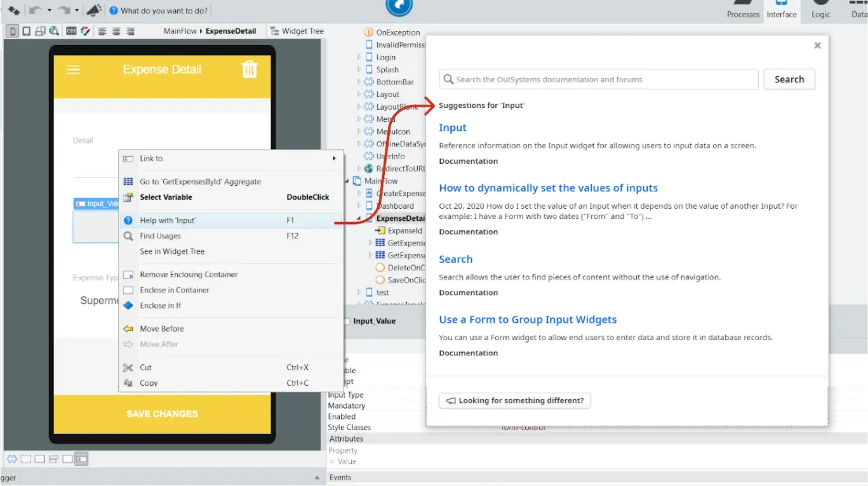Select the DeleteOnClick action in the tree
868x486 pixels.
[400, 268]
